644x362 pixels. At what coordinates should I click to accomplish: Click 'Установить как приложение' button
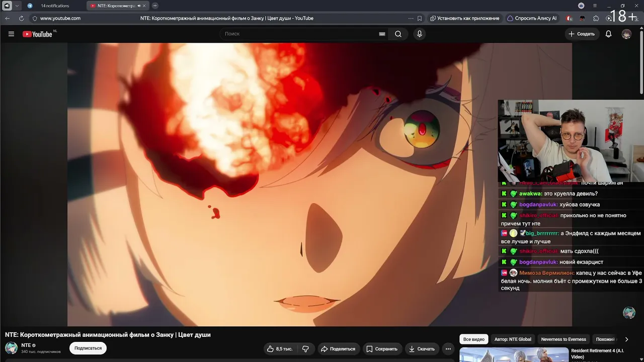point(465,18)
